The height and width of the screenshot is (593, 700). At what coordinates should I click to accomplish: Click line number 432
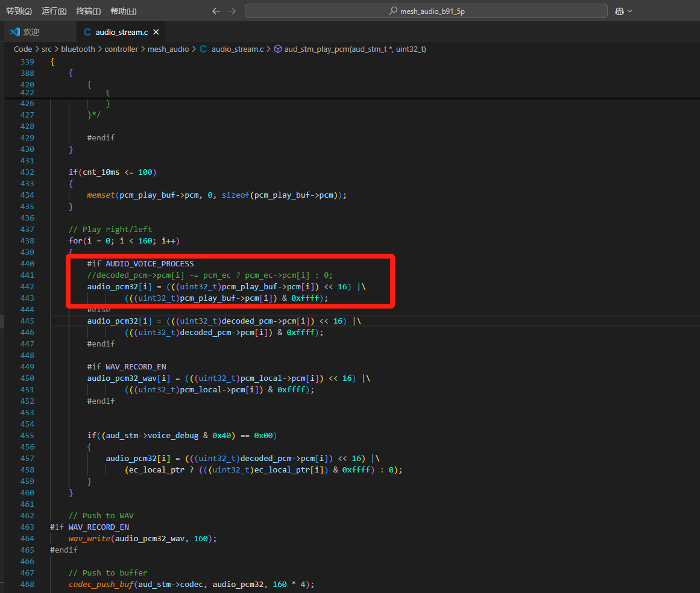(27, 172)
